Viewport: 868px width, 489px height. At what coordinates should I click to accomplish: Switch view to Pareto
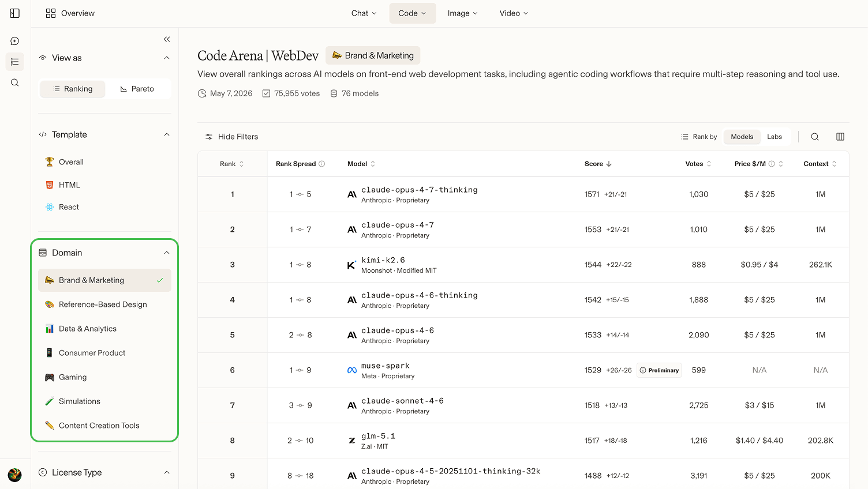point(137,89)
